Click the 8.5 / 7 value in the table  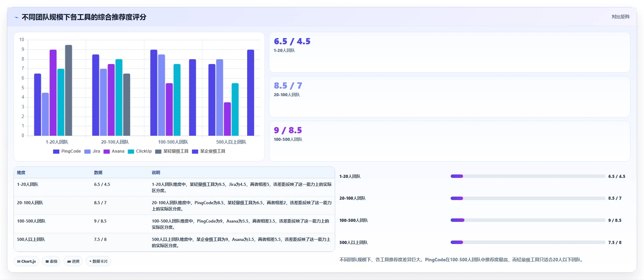[x=100, y=203]
